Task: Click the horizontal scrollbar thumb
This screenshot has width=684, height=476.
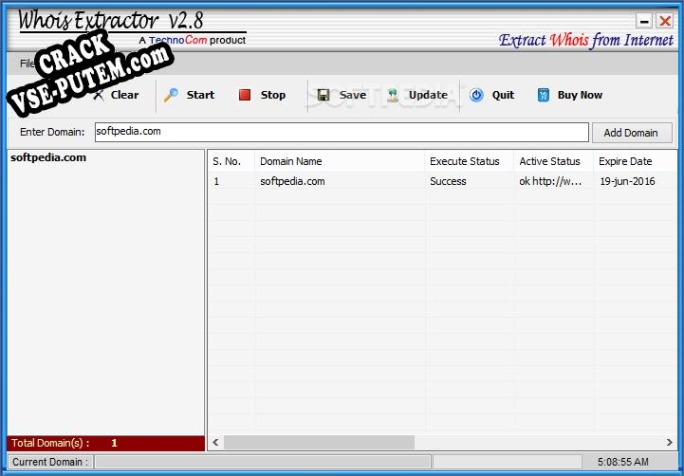Action: (x=319, y=442)
